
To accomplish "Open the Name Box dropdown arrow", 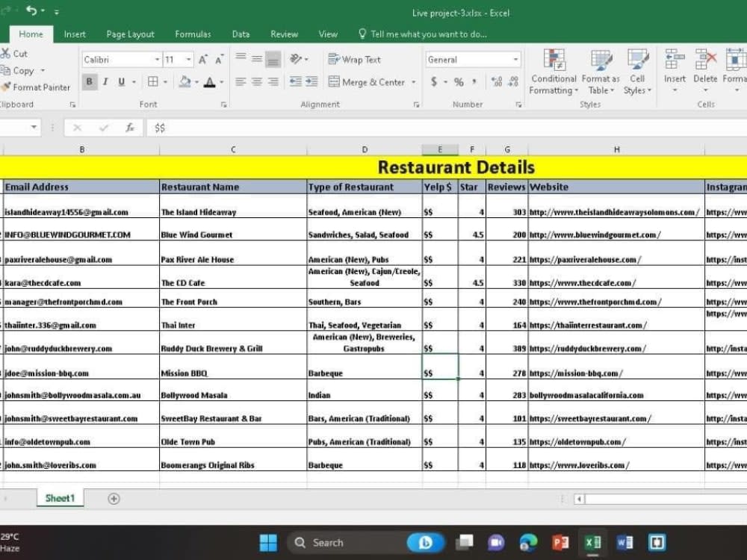I will pyautogui.click(x=34, y=127).
